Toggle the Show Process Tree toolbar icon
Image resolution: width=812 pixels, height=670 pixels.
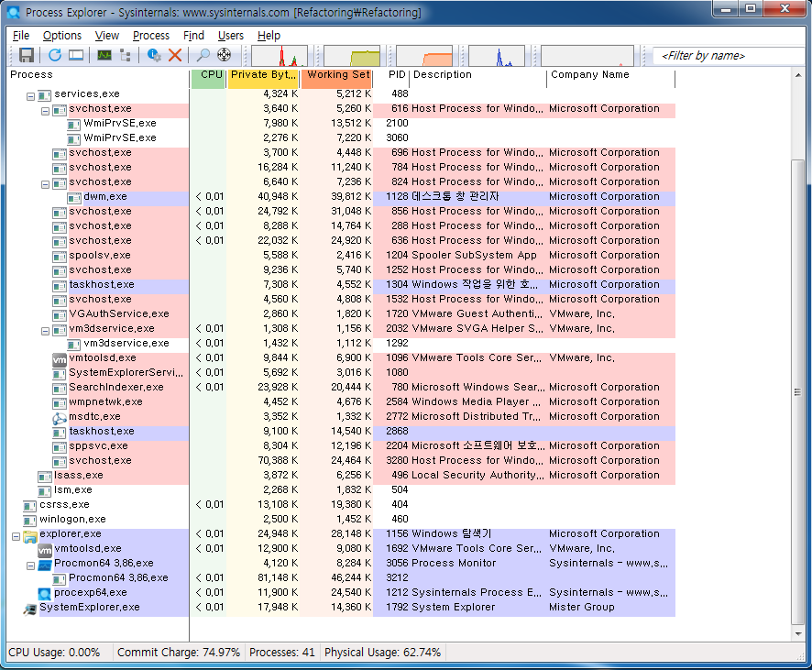pyautogui.click(x=125, y=55)
